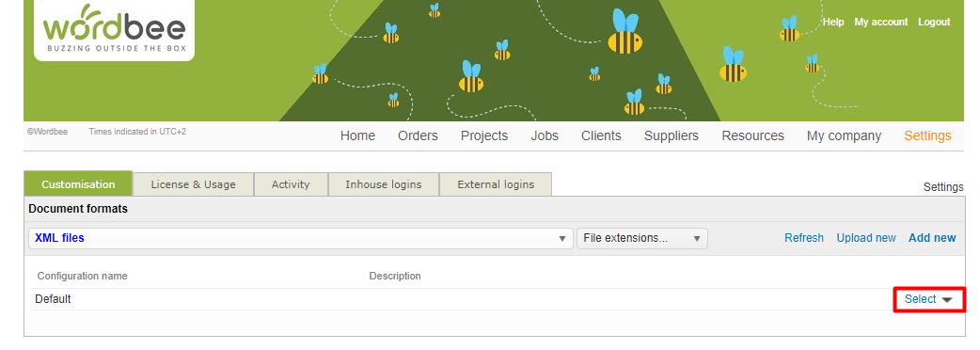980x350 pixels.
Task: Go to the Inhouse logins tab
Action: point(384,184)
